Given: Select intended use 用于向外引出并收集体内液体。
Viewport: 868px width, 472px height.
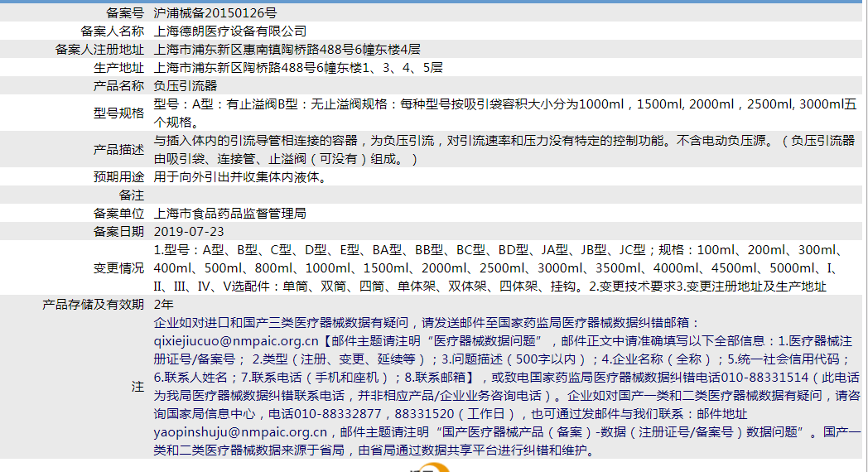Looking at the screenshot, I should [241, 177].
